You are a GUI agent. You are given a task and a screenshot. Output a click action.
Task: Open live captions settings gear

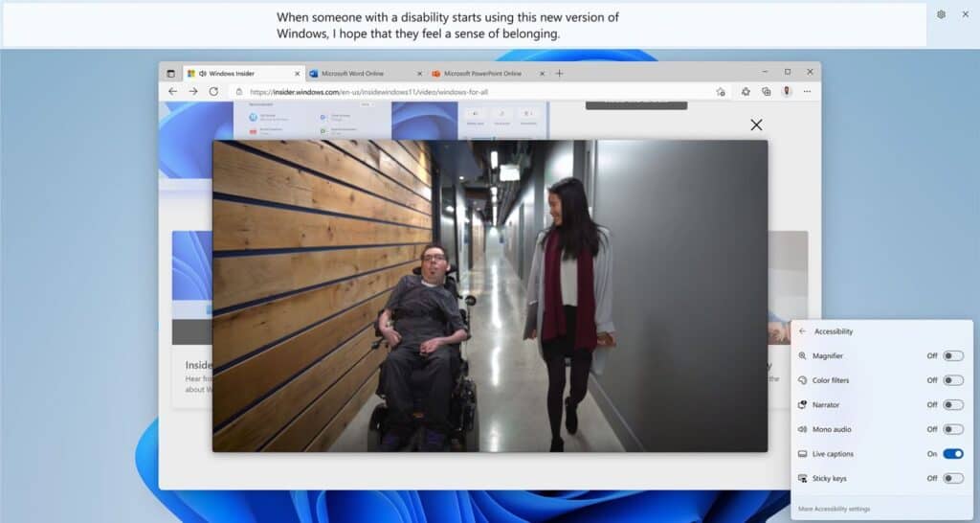941,14
